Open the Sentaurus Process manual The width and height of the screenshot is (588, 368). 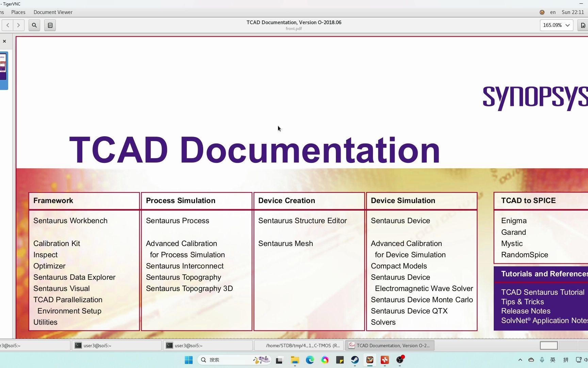pyautogui.click(x=178, y=221)
